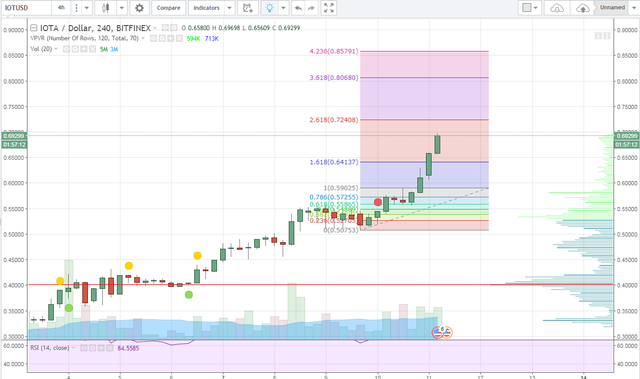Viewport: 640px width, 379px height.
Task: Open the interval list dropdown arrow
Action: 86,8
